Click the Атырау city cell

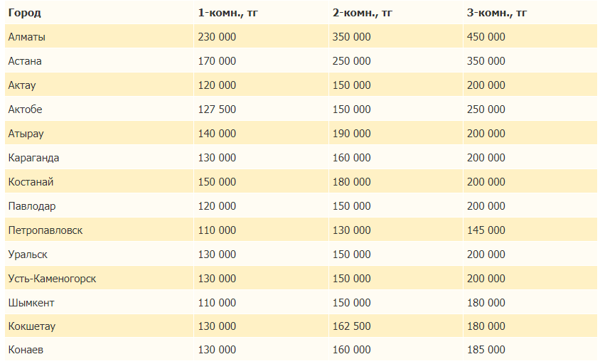pos(26,134)
